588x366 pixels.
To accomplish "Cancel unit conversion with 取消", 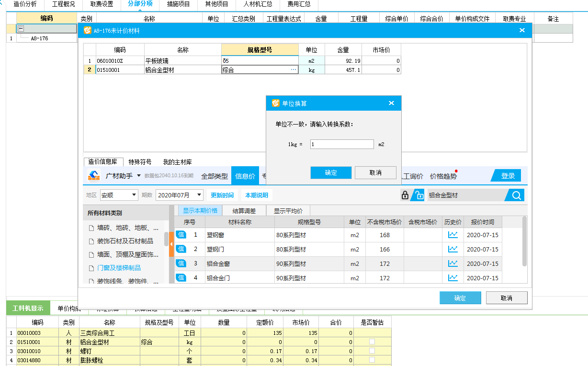I will (x=375, y=172).
